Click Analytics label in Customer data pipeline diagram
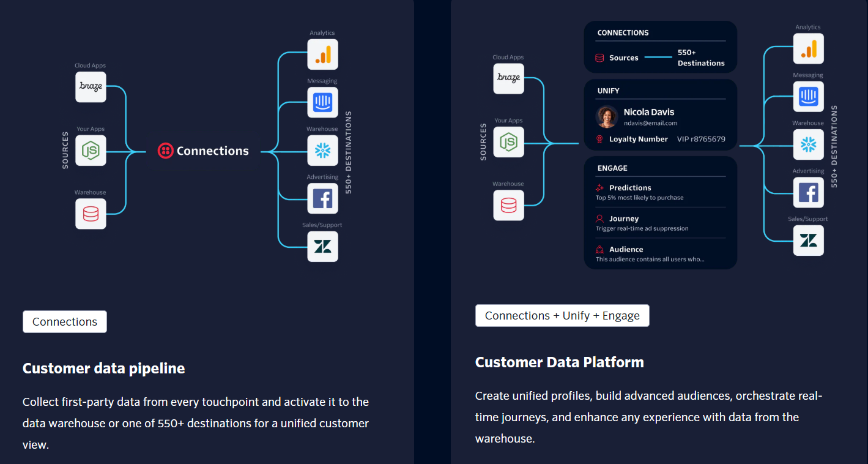 point(322,33)
